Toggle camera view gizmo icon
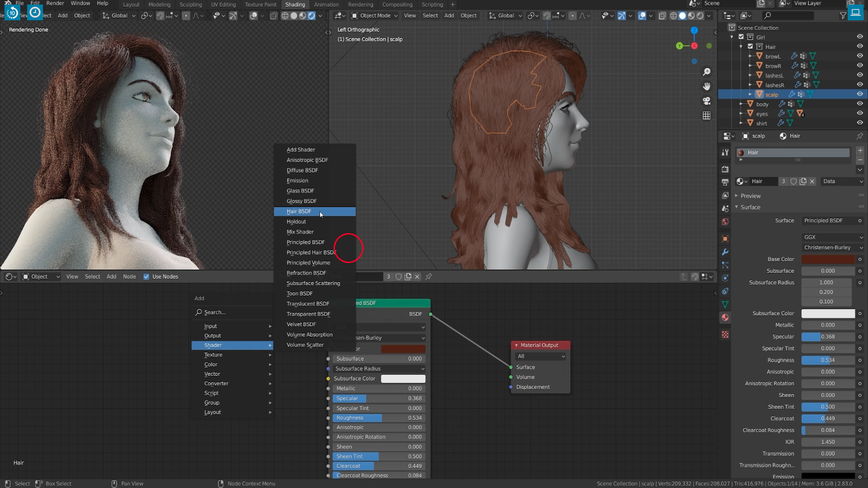The image size is (868, 488). [x=707, y=101]
